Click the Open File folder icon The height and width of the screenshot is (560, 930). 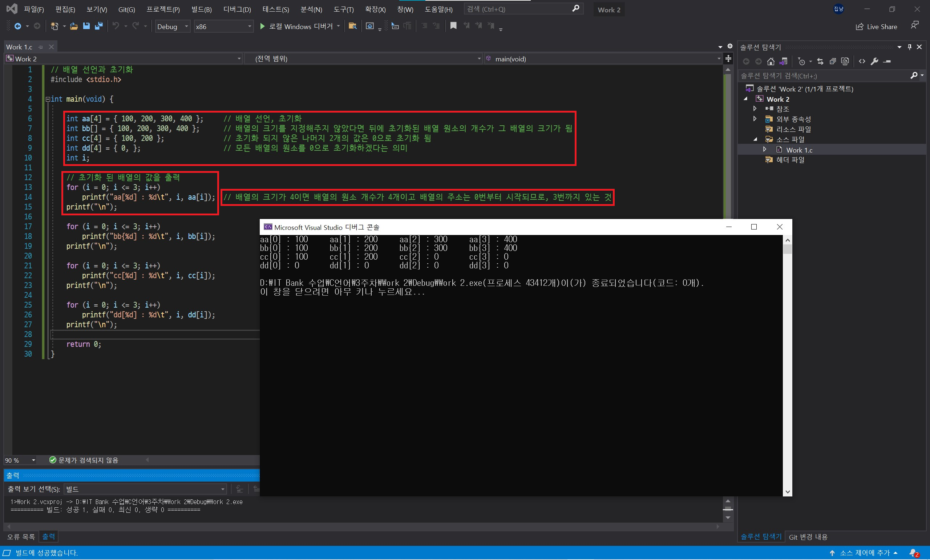click(74, 26)
